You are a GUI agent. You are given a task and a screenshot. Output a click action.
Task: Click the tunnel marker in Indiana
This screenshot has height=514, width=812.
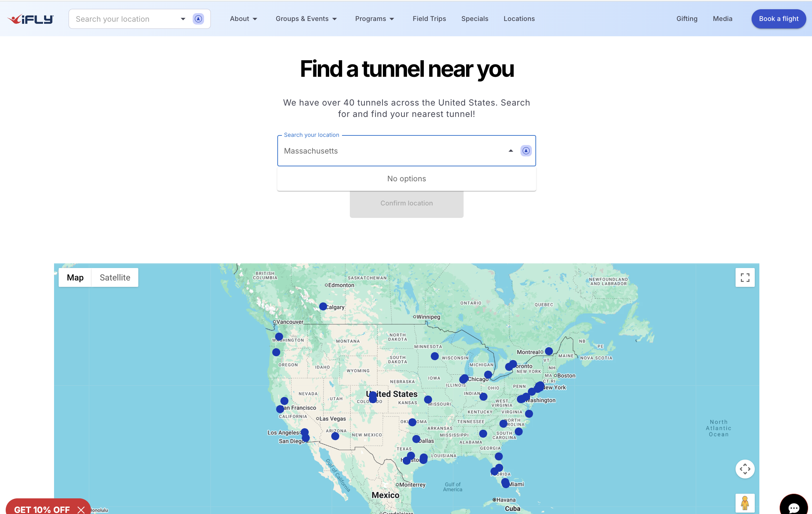click(483, 397)
